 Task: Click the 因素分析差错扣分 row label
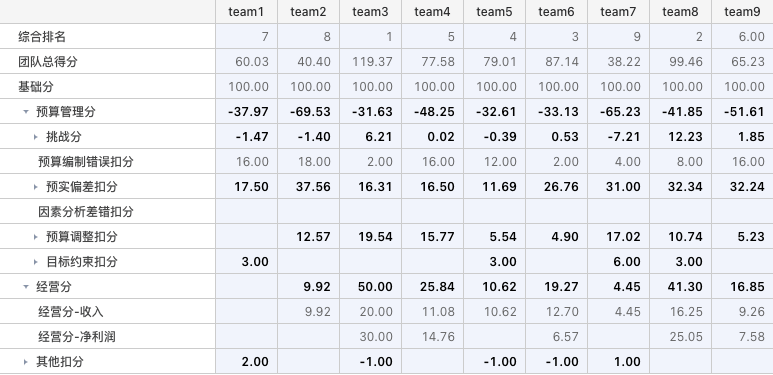pos(86,212)
